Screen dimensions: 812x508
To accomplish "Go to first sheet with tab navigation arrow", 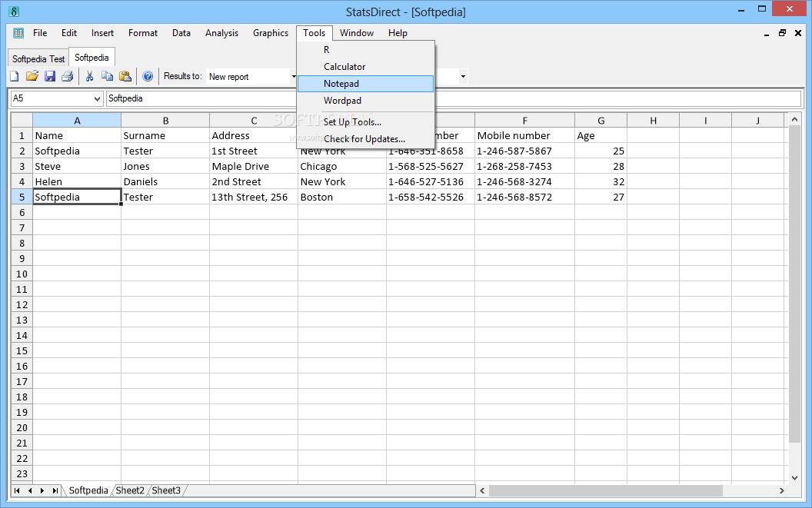I will point(17,490).
